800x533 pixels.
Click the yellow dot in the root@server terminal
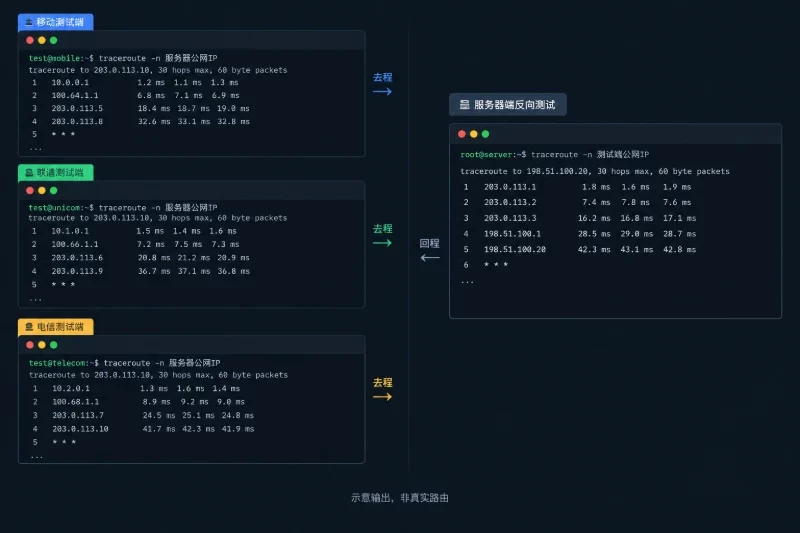pyautogui.click(x=473, y=134)
